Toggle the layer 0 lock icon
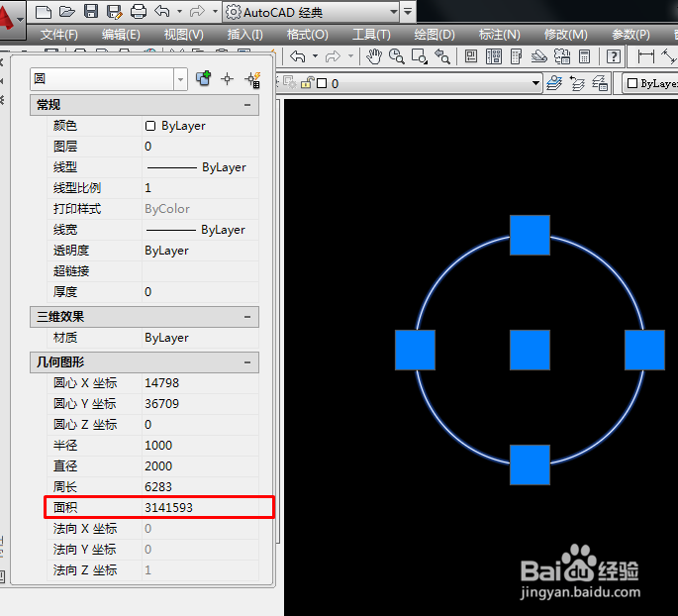678x616 pixels. pyautogui.click(x=308, y=82)
